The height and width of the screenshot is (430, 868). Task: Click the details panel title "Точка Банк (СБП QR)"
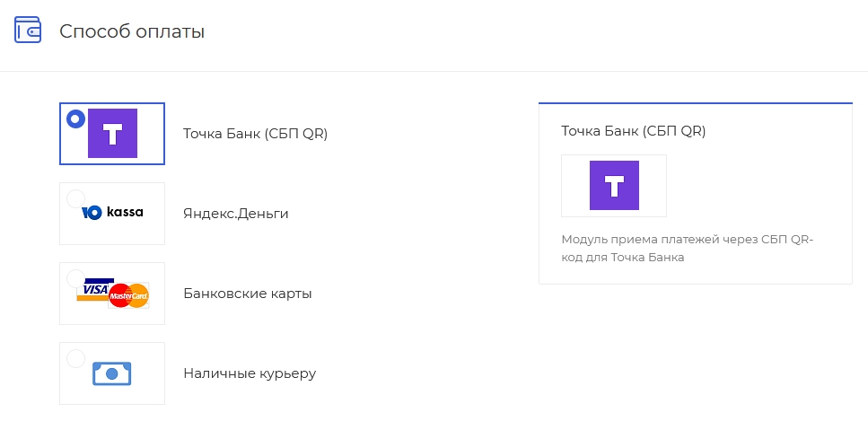click(x=633, y=131)
